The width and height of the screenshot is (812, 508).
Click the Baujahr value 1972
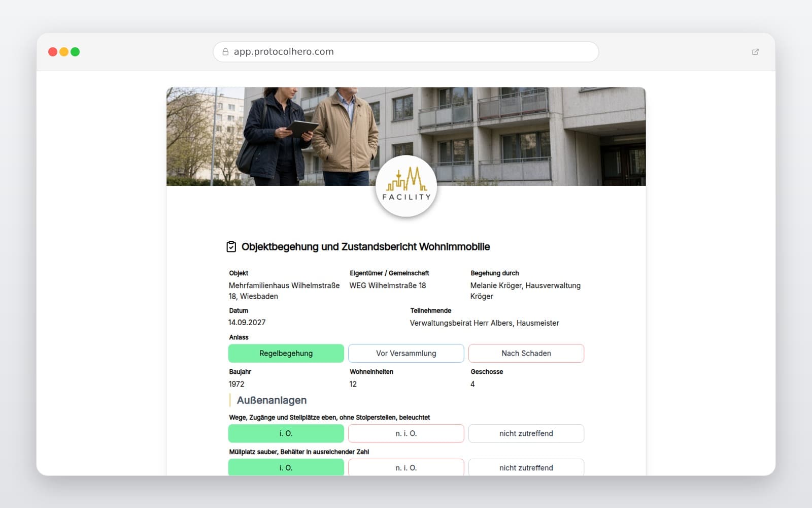pos(236,385)
